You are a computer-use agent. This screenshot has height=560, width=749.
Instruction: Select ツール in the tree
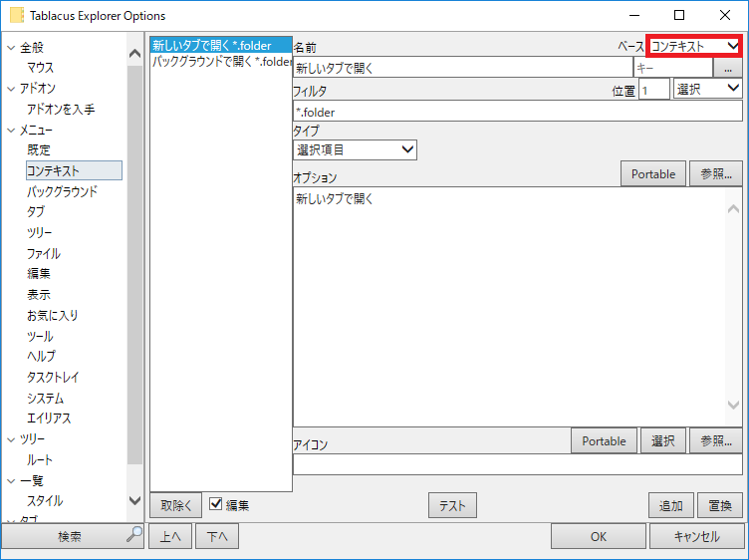(40, 336)
